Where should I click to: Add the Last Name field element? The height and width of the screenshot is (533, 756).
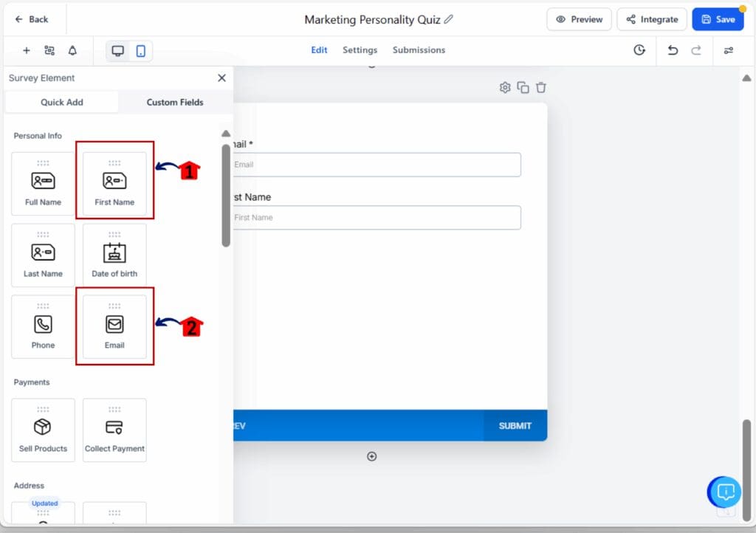pyautogui.click(x=43, y=255)
